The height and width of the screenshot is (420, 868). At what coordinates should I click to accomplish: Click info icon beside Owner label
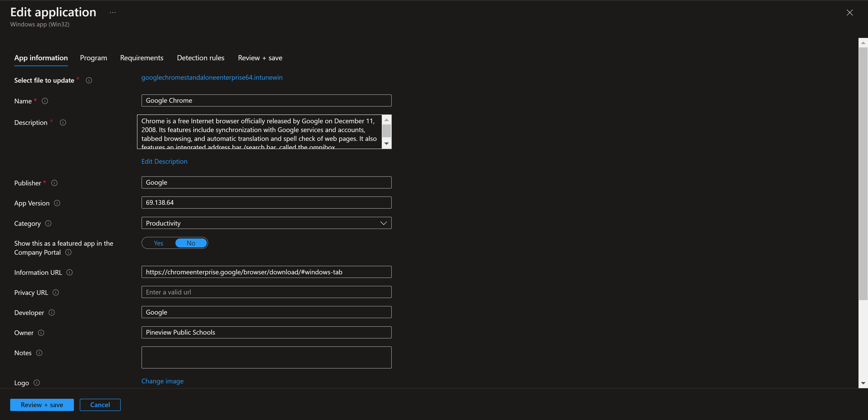click(41, 332)
